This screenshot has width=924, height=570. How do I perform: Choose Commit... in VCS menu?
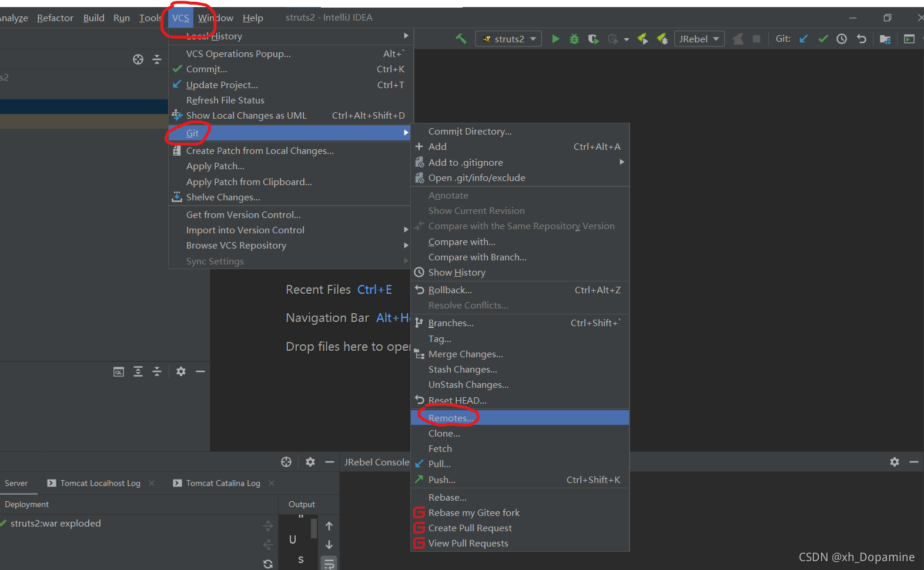click(289, 69)
